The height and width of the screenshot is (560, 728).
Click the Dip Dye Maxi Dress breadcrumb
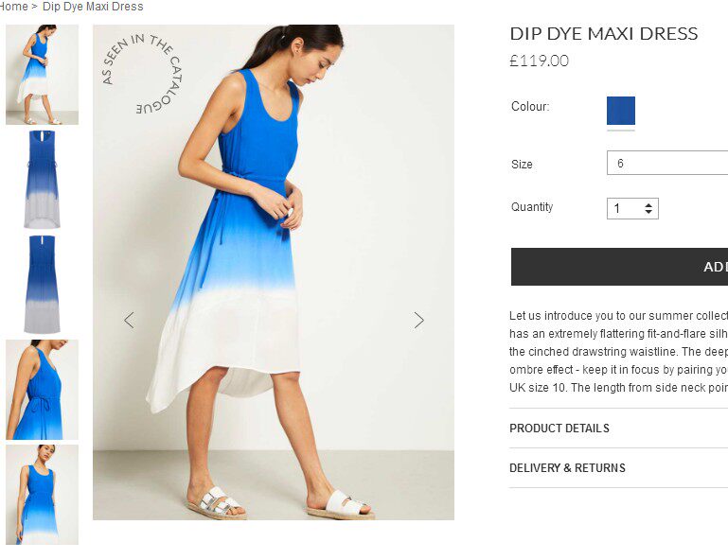point(93,7)
